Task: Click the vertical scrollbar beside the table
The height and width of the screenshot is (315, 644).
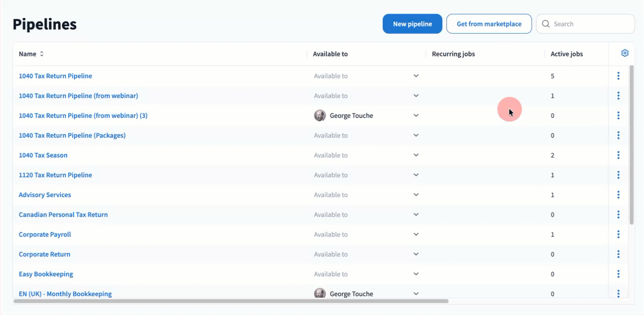Action: pos(632,144)
